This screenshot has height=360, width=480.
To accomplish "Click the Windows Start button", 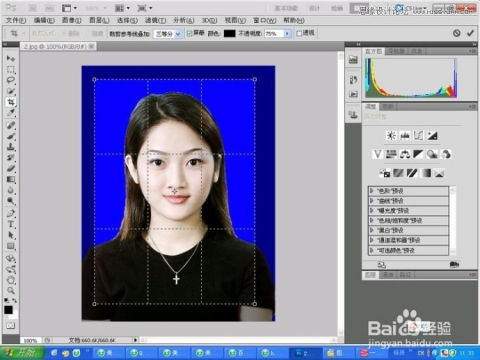I will pyautogui.click(x=22, y=352).
